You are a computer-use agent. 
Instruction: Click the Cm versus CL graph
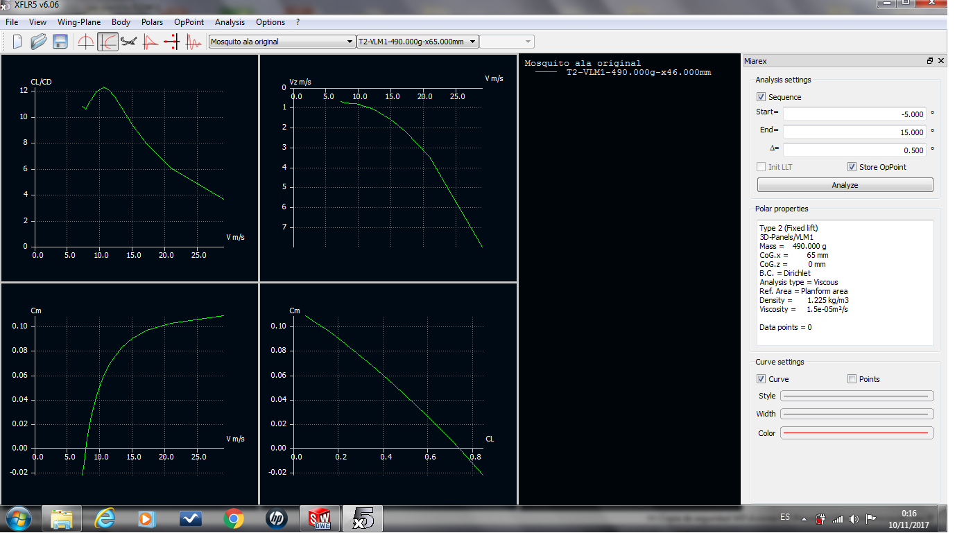pos(388,394)
